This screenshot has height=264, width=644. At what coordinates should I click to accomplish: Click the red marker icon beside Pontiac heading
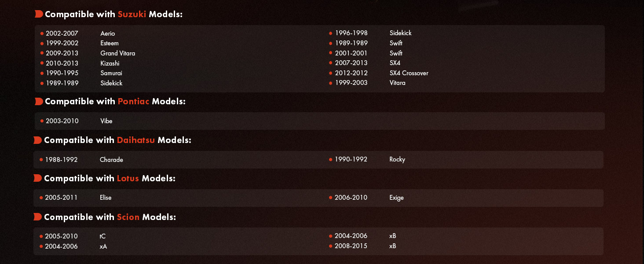coord(39,102)
